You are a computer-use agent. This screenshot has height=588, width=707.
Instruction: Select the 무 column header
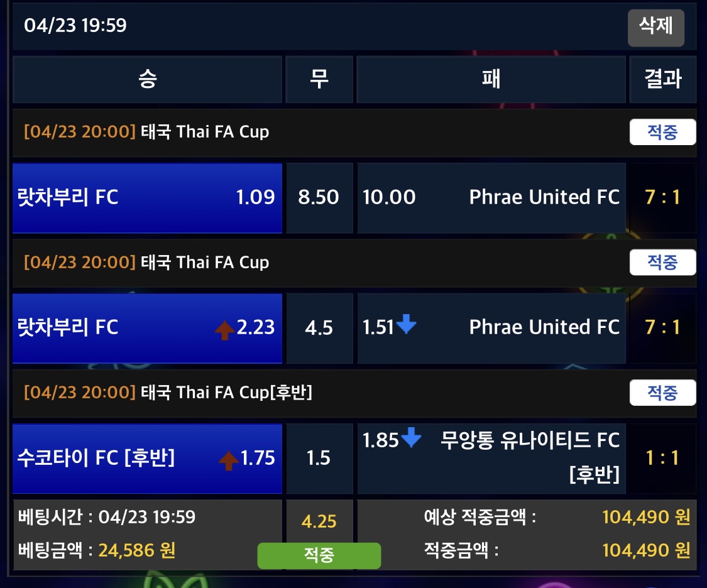[x=319, y=79]
